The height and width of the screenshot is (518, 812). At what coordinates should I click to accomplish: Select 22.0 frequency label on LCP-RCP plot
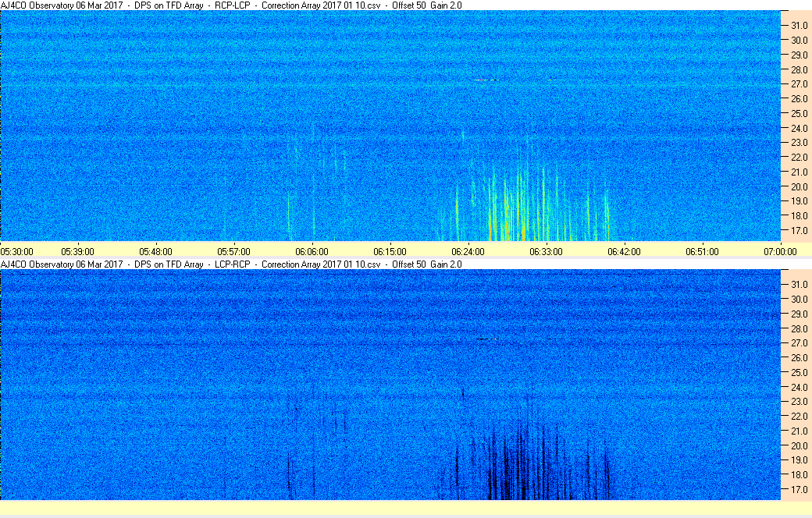799,416
